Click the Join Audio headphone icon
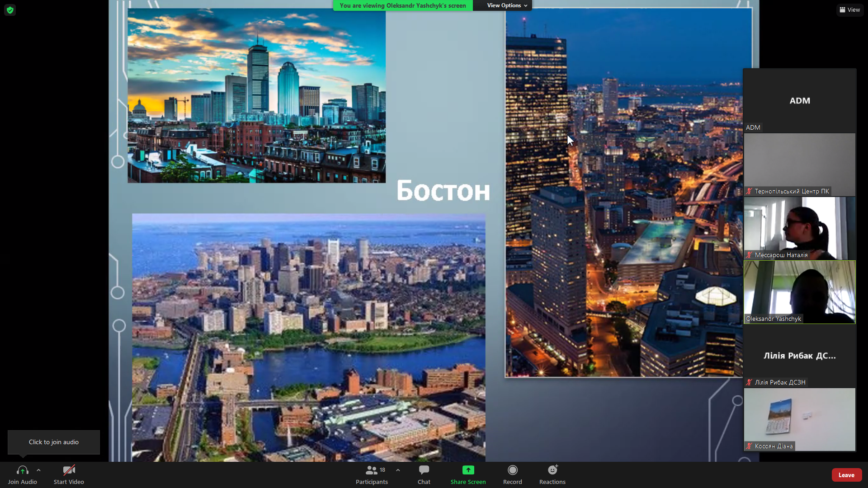 coord(22,470)
